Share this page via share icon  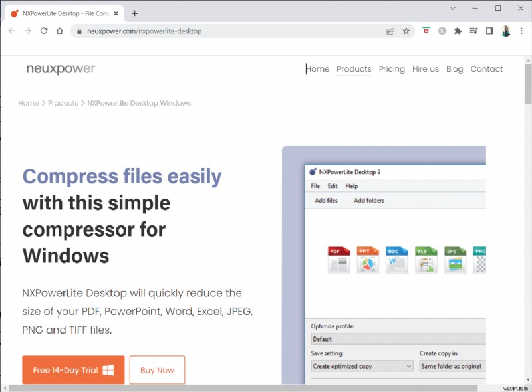tap(390, 31)
